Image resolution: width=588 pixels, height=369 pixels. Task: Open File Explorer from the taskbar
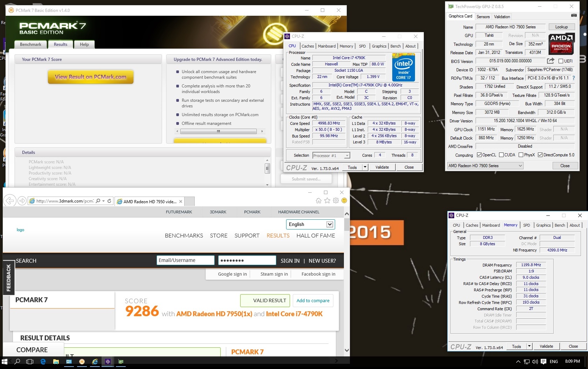tap(56, 362)
